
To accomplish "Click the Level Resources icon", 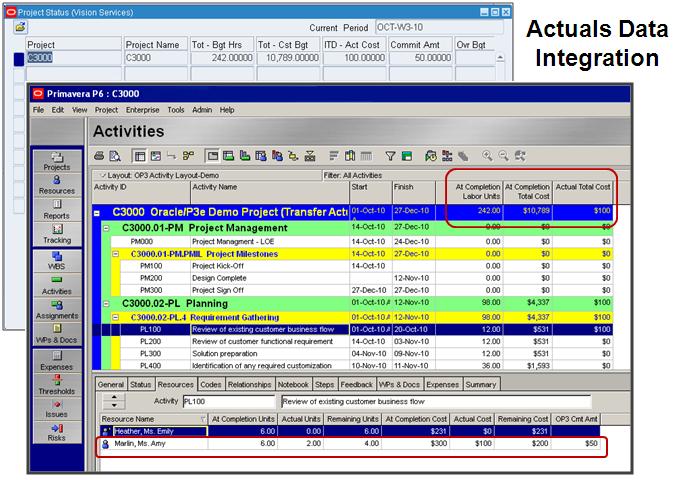I will [447, 156].
